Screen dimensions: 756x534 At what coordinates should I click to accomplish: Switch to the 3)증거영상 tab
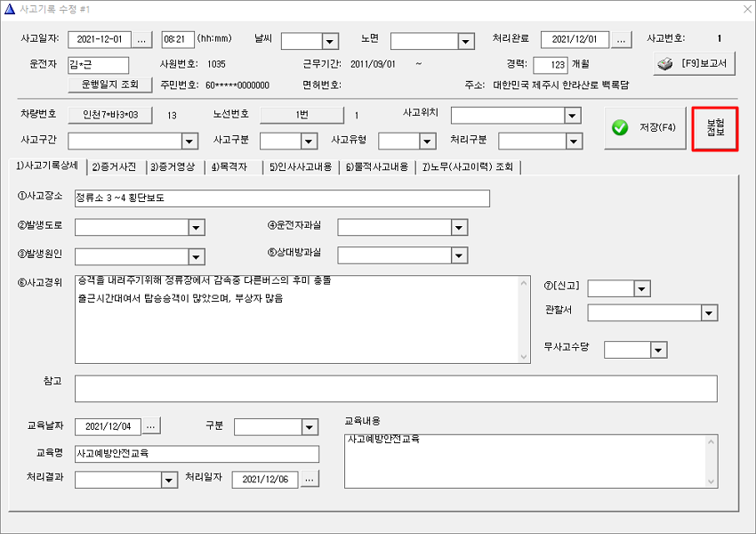tap(173, 167)
